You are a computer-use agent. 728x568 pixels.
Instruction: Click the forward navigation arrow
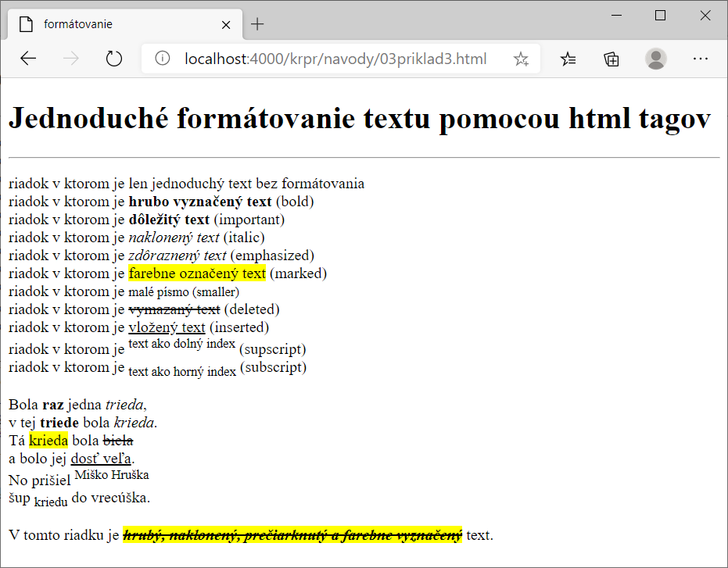tap(71, 59)
